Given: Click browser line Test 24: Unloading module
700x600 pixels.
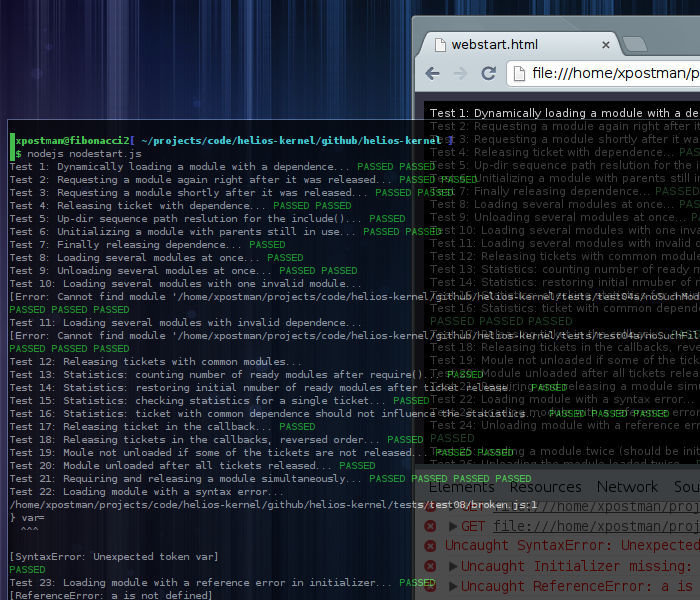Looking at the screenshot, I should point(565,425).
